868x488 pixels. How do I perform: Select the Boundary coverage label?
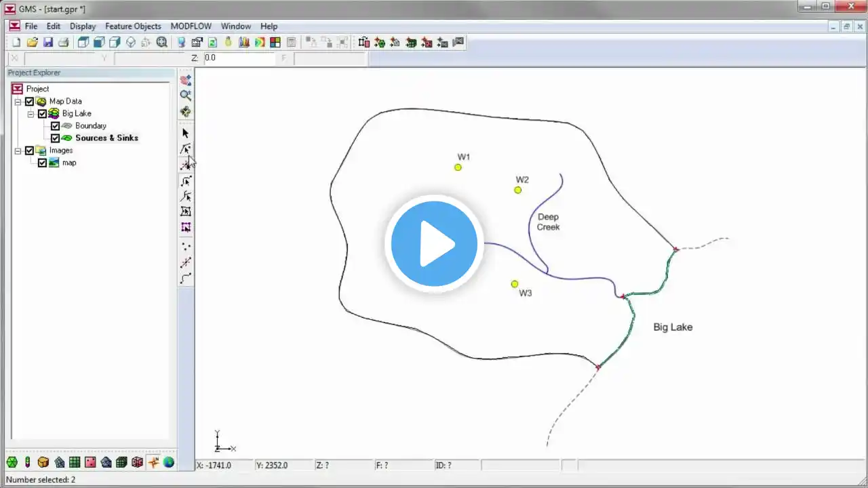click(x=91, y=126)
